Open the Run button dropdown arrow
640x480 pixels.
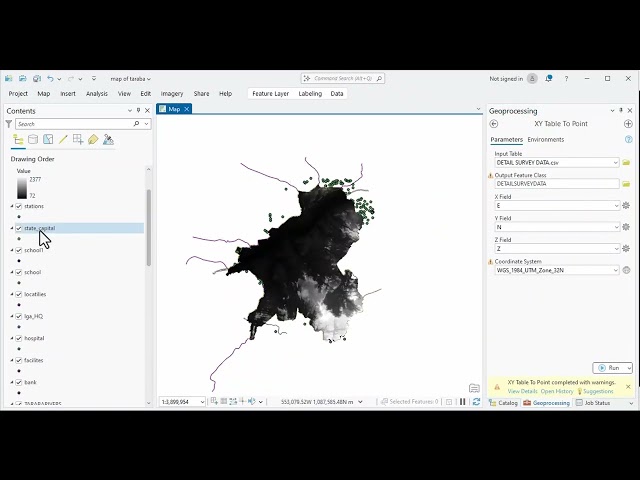pyautogui.click(x=629, y=368)
